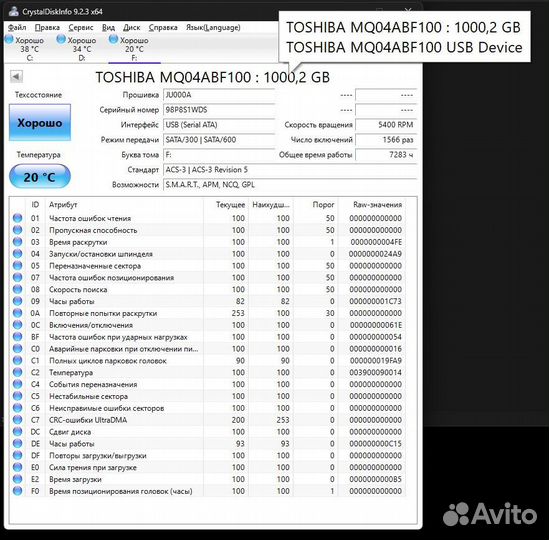The image size is (549, 540).
Task: Click status icon for 04 Запуски/остановки шпинделя
Action: [x=18, y=254]
